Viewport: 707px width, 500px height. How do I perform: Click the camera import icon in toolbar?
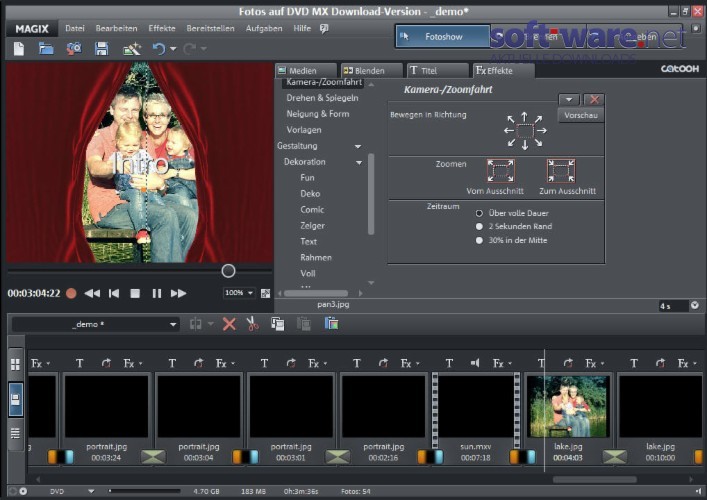click(74, 48)
